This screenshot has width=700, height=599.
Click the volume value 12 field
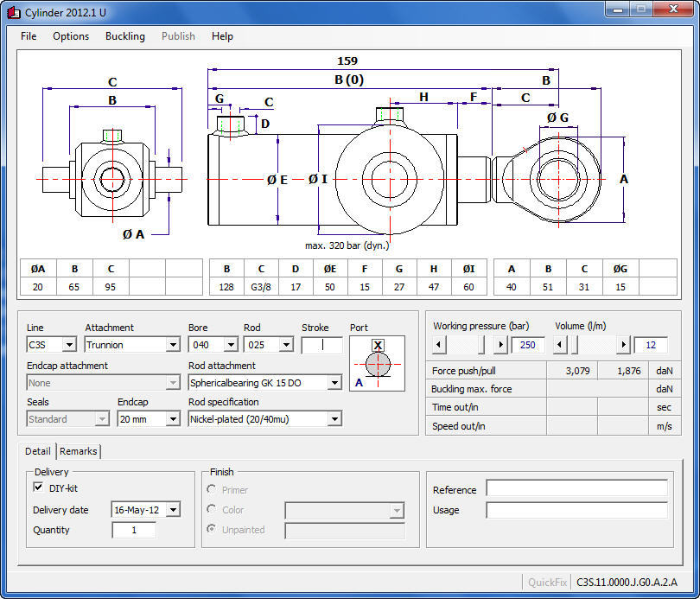[651, 345]
